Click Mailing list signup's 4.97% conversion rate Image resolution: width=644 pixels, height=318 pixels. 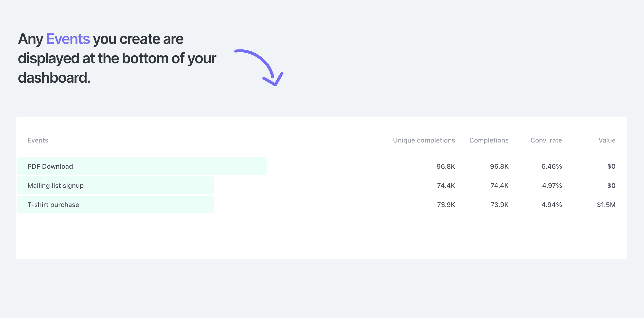click(x=552, y=186)
